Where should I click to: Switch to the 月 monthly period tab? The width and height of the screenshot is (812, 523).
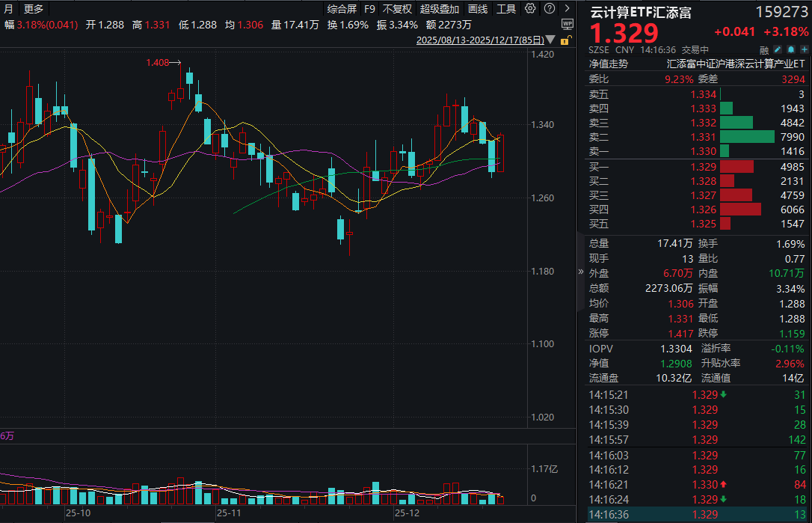[7, 8]
